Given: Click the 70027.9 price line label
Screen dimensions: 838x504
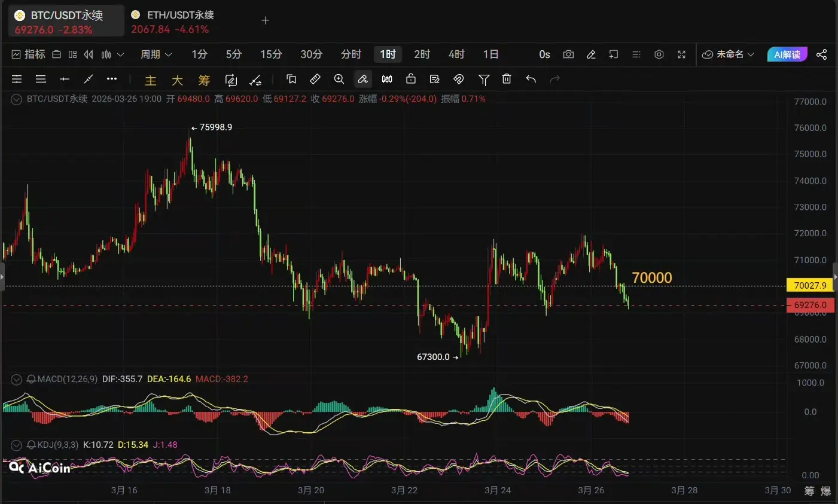Looking at the screenshot, I should click(810, 286).
